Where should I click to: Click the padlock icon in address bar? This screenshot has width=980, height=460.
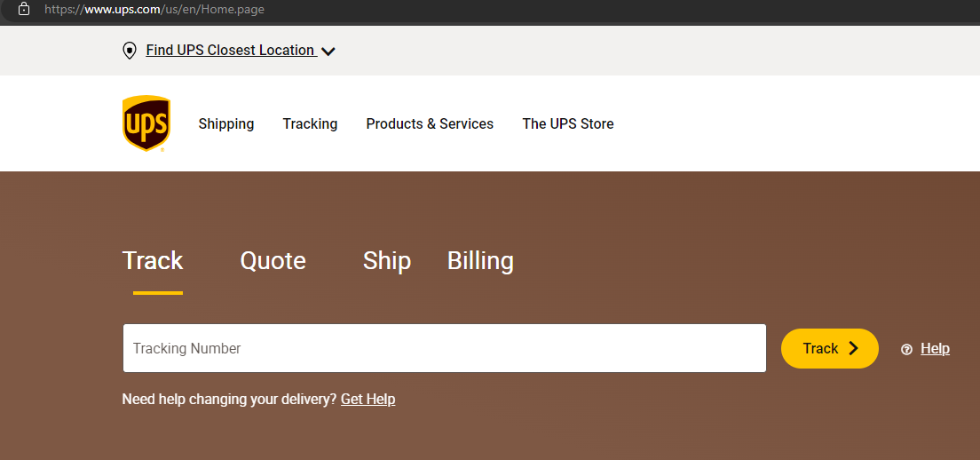point(24,9)
